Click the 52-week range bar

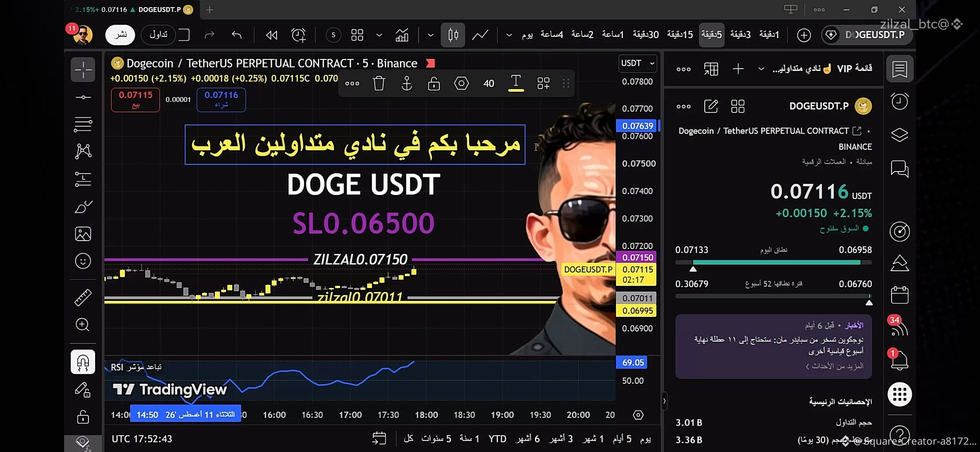[774, 296]
